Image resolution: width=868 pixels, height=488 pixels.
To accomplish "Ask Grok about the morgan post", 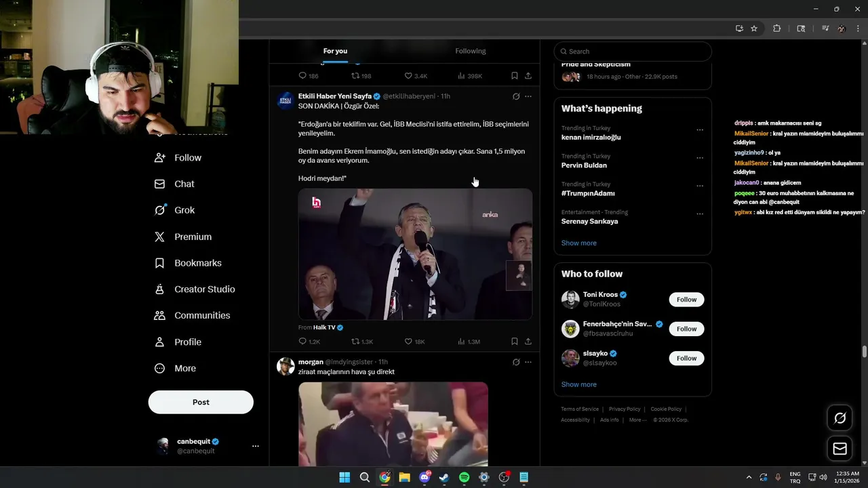I will pyautogui.click(x=516, y=362).
